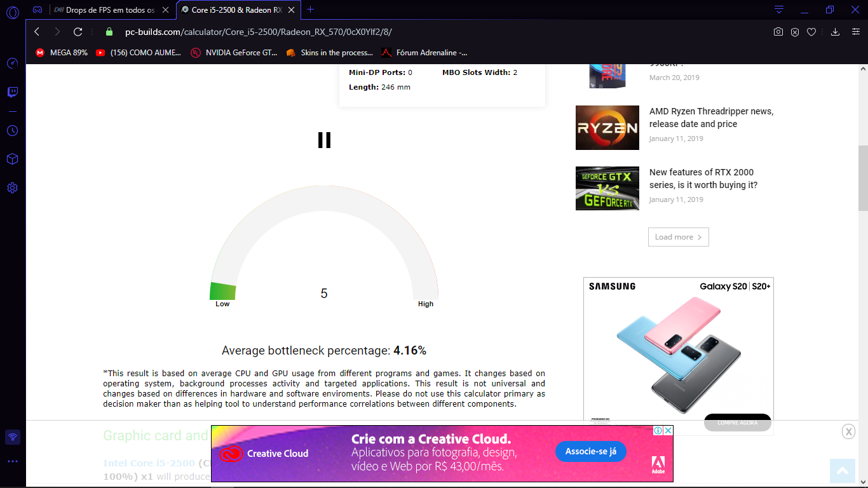
Task: View site security lock info
Action: click(109, 32)
